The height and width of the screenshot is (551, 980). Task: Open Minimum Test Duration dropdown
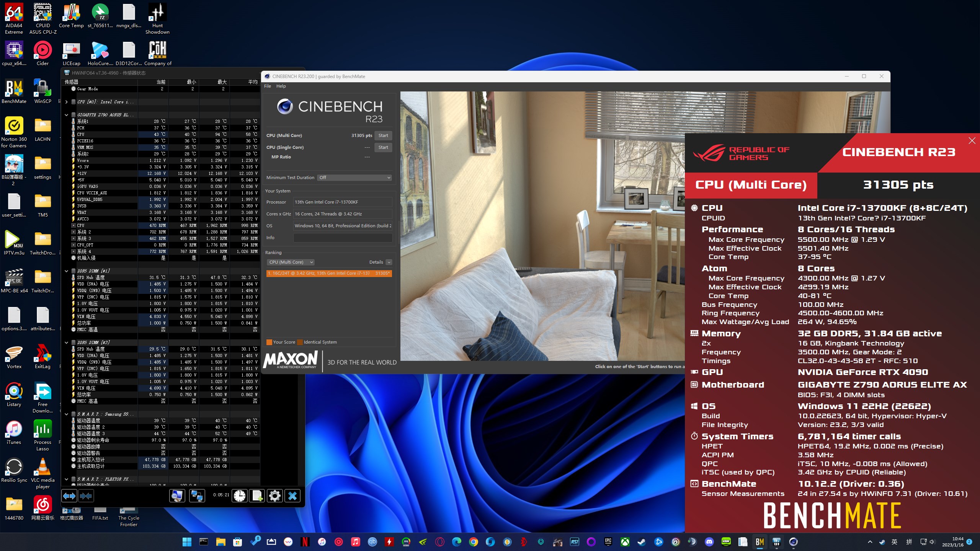[354, 178]
